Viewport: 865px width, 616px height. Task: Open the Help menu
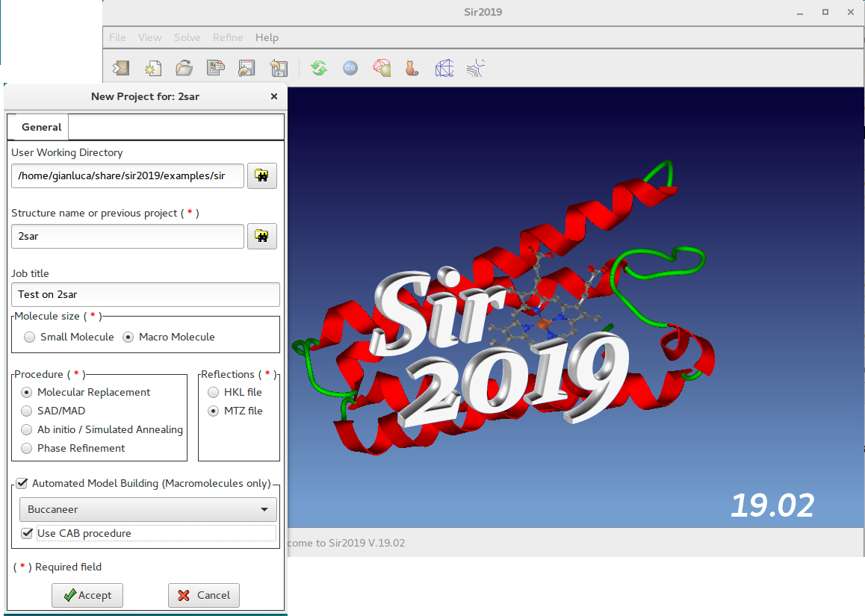(x=267, y=37)
